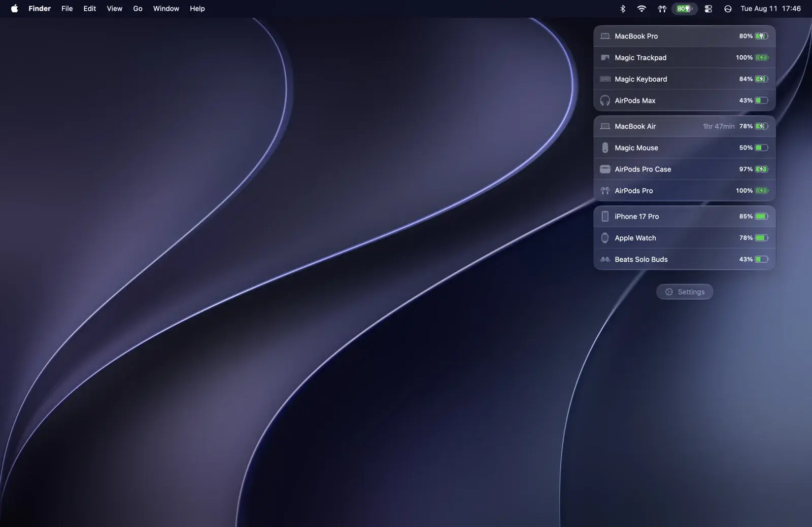Click the 100% value for AirPods Pro

pos(745,191)
